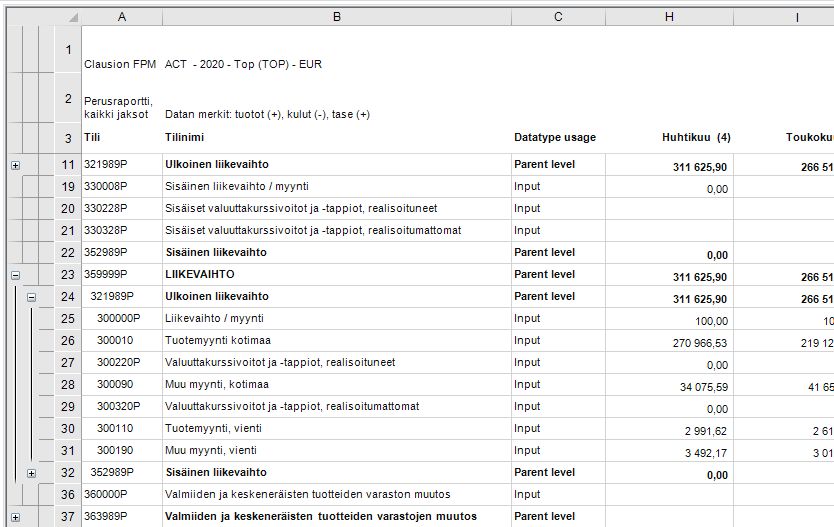
Task: Expand the outline group at row 11
Action: point(15,165)
